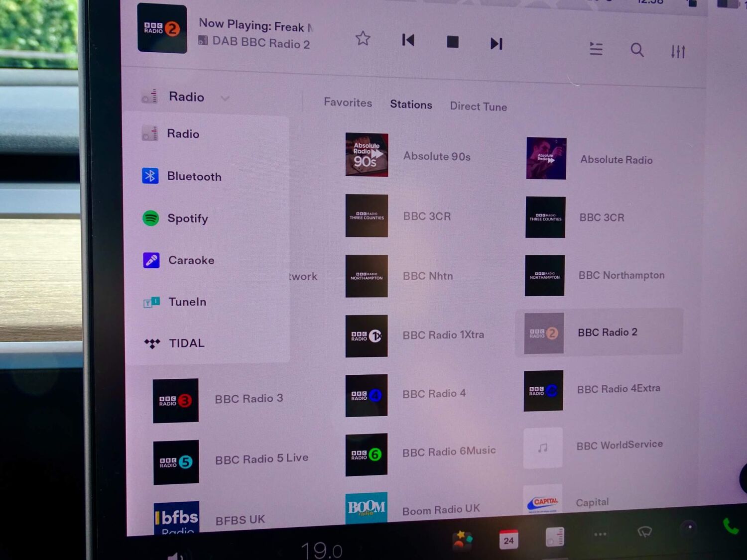The width and height of the screenshot is (747, 560).
Task: Switch to the Direct Tune tab
Action: (479, 107)
